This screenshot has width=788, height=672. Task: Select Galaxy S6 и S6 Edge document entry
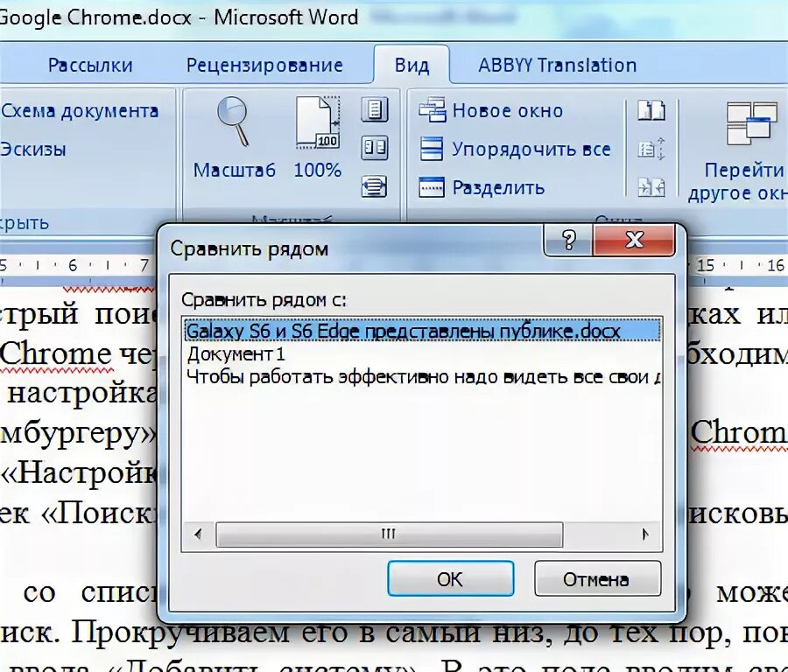[422, 331]
